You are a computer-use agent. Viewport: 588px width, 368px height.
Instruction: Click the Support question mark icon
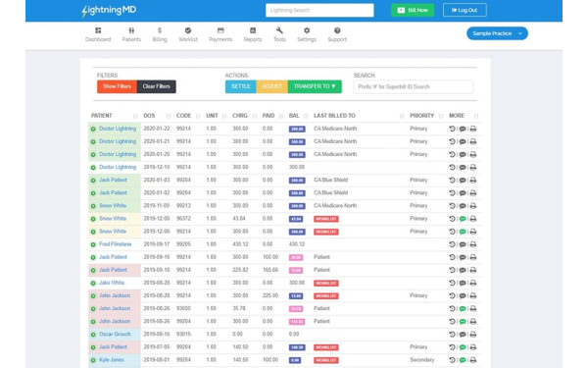[x=337, y=30]
